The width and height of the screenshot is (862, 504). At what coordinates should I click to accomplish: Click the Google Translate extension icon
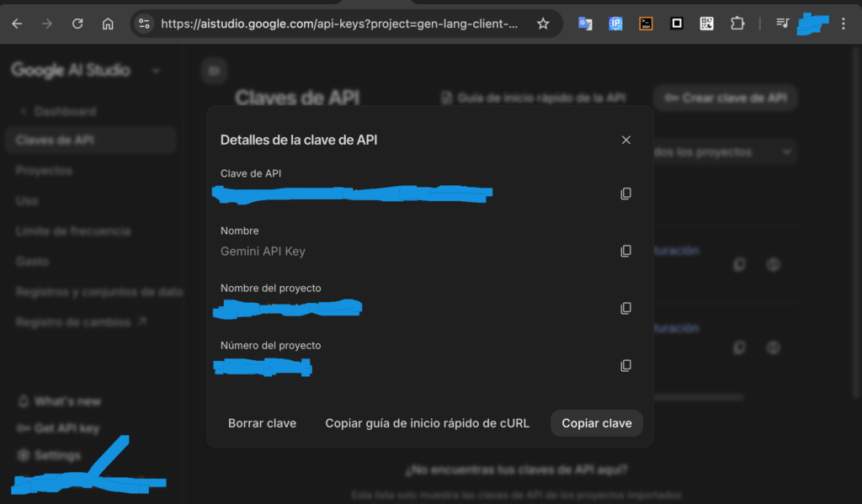(585, 24)
